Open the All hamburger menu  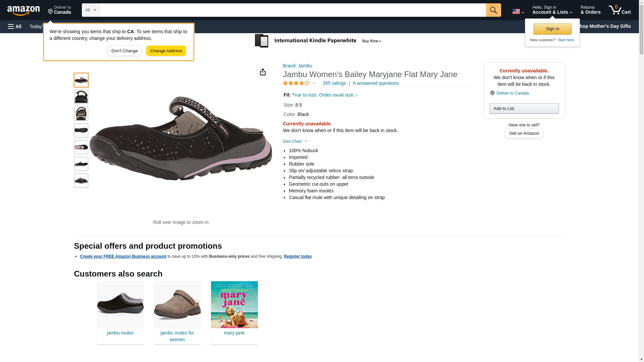pos(15,26)
